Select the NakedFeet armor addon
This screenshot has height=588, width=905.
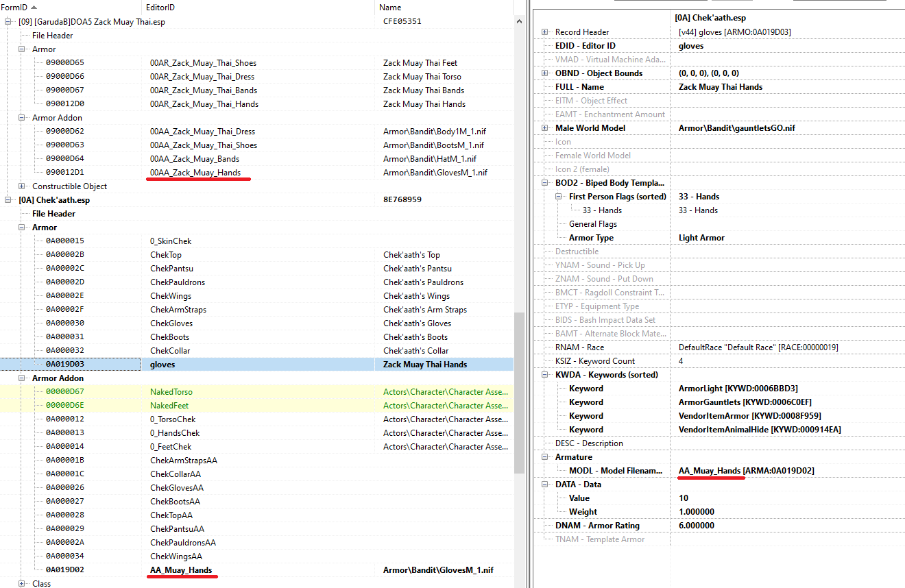[x=256, y=406]
